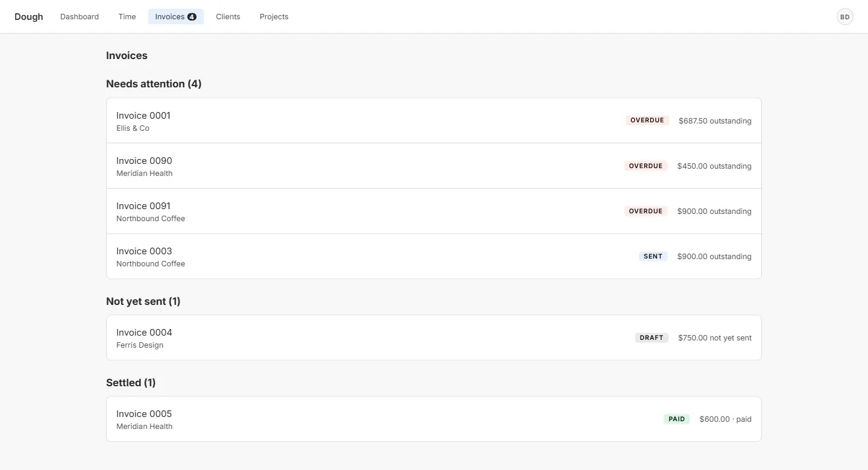Go to the Dashboard tab
The width and height of the screenshot is (868, 470).
(80, 17)
